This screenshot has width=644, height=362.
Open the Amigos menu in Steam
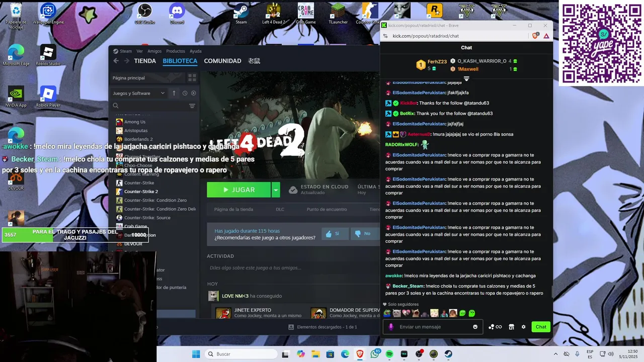pos(154,51)
